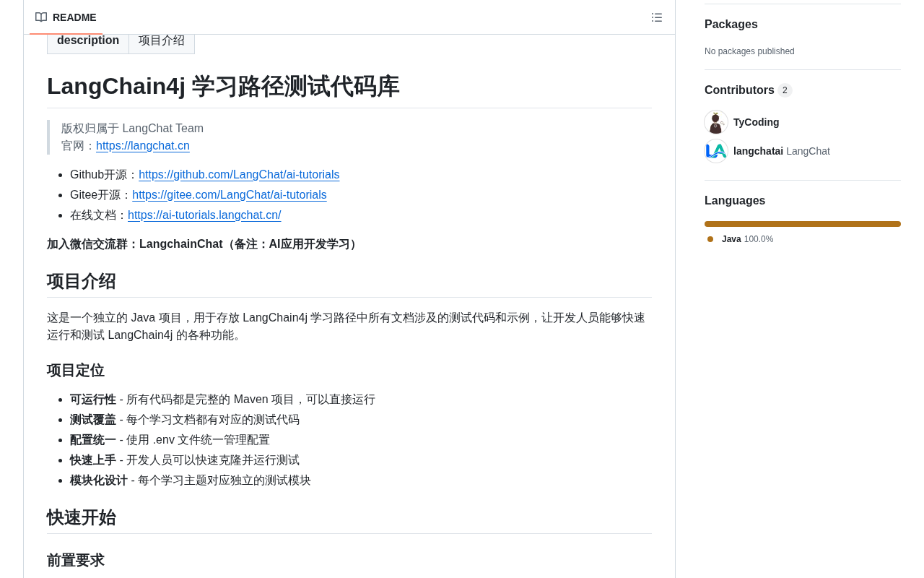Viewport: 924px width, 578px height.
Task: Select the Java 100.0% language entry
Action: pos(747,239)
